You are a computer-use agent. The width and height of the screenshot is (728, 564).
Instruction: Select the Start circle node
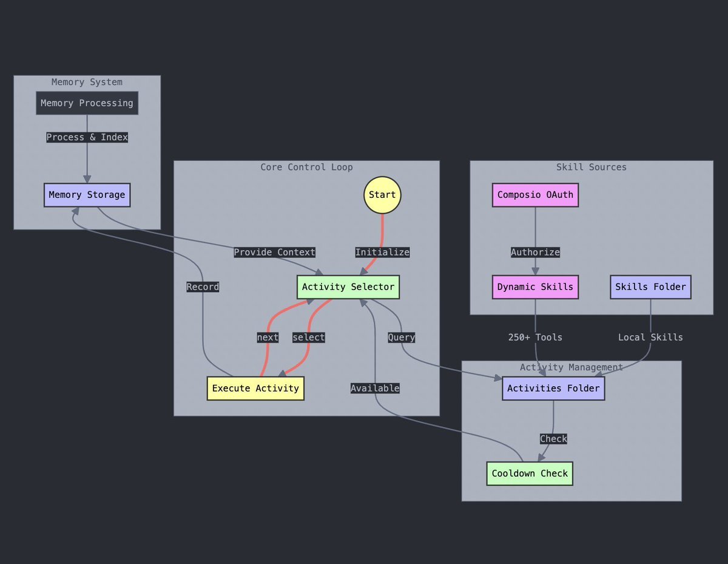tap(382, 195)
